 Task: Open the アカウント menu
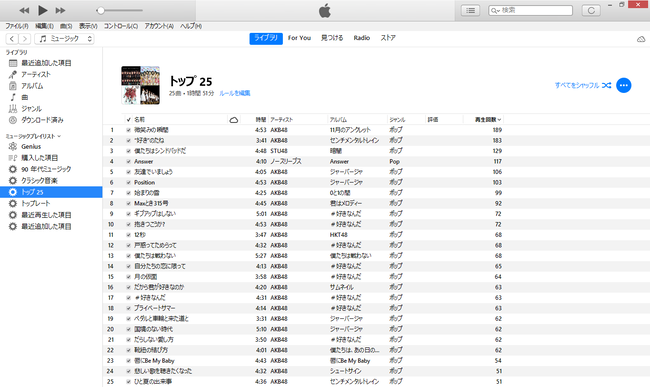tap(159, 26)
